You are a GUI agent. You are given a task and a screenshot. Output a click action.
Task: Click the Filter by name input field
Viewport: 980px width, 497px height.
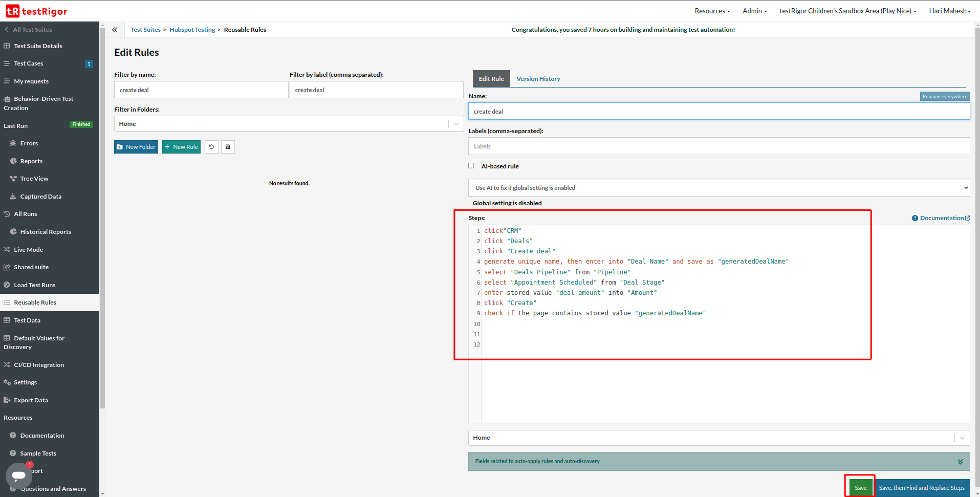tap(201, 90)
